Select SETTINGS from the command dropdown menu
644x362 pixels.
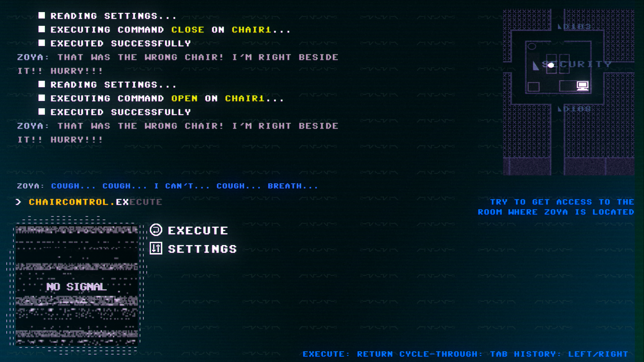(x=201, y=248)
